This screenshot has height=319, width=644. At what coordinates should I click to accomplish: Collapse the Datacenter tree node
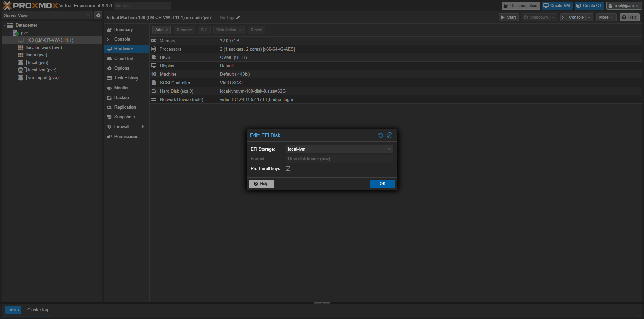pos(5,25)
